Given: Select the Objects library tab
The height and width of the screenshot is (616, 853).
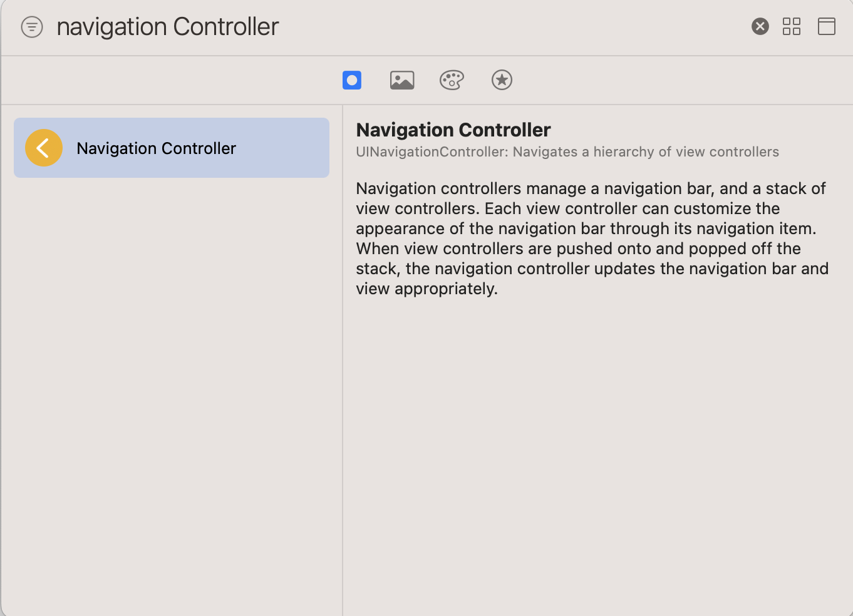Looking at the screenshot, I should coord(352,80).
